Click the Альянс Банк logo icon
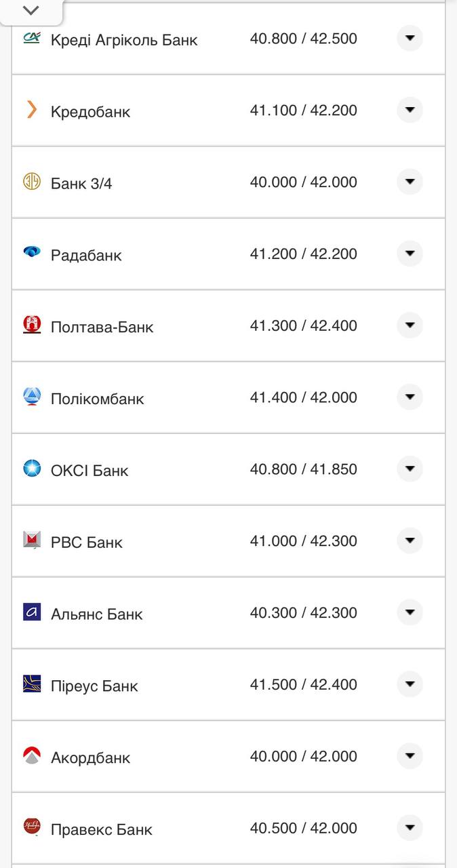 tap(32, 612)
